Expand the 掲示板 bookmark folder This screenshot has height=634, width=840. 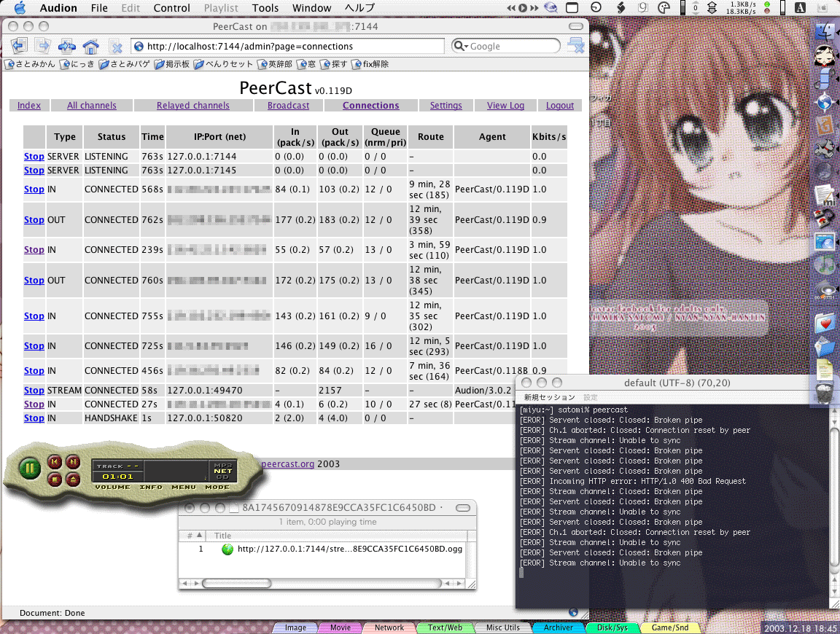[172, 64]
